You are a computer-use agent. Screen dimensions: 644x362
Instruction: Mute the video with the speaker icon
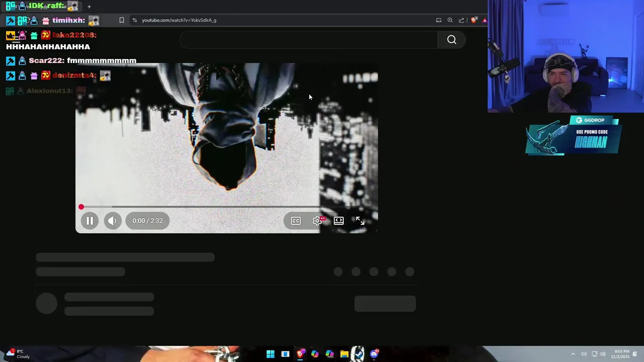tap(112, 221)
